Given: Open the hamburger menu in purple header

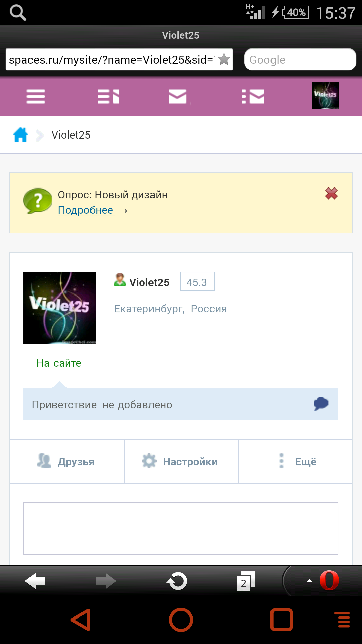Looking at the screenshot, I should (x=36, y=96).
